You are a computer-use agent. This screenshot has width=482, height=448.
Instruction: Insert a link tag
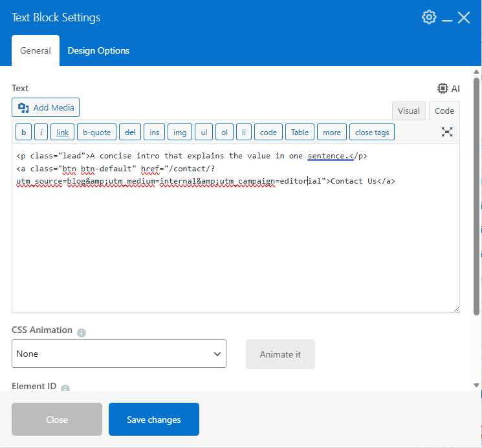pos(62,133)
